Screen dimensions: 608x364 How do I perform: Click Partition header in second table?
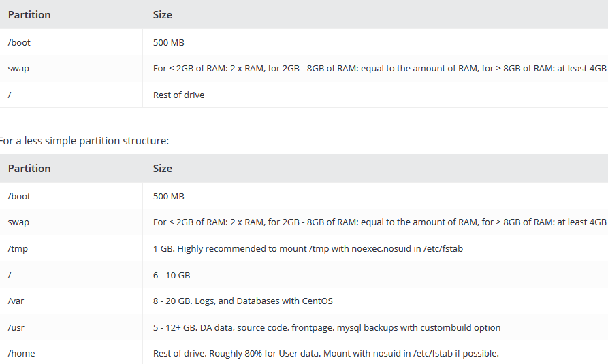(29, 169)
